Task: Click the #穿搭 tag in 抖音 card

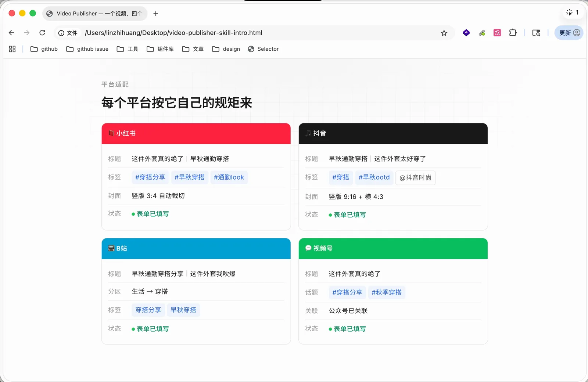Action: [341, 177]
